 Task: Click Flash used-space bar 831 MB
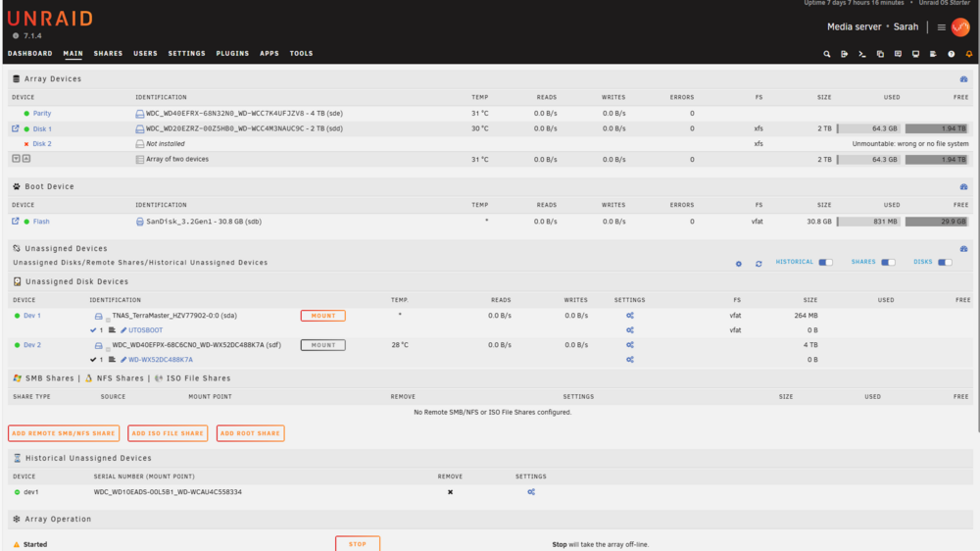[x=868, y=222]
